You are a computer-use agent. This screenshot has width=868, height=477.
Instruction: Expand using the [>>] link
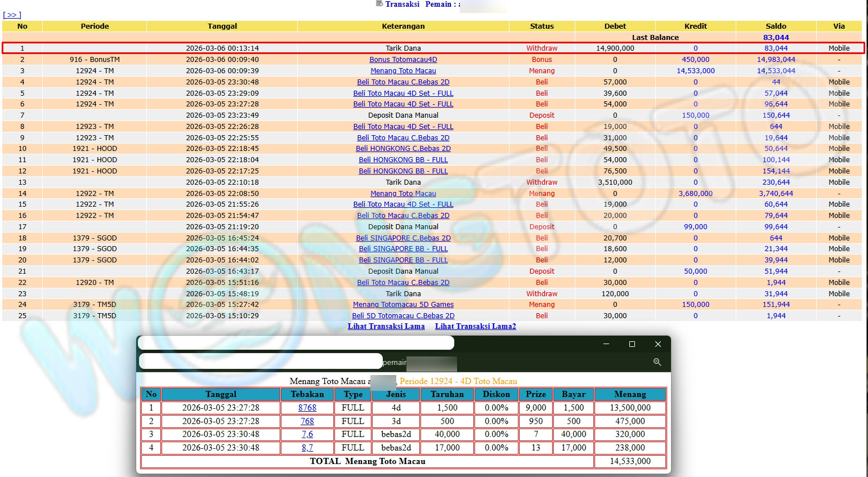pyautogui.click(x=12, y=15)
